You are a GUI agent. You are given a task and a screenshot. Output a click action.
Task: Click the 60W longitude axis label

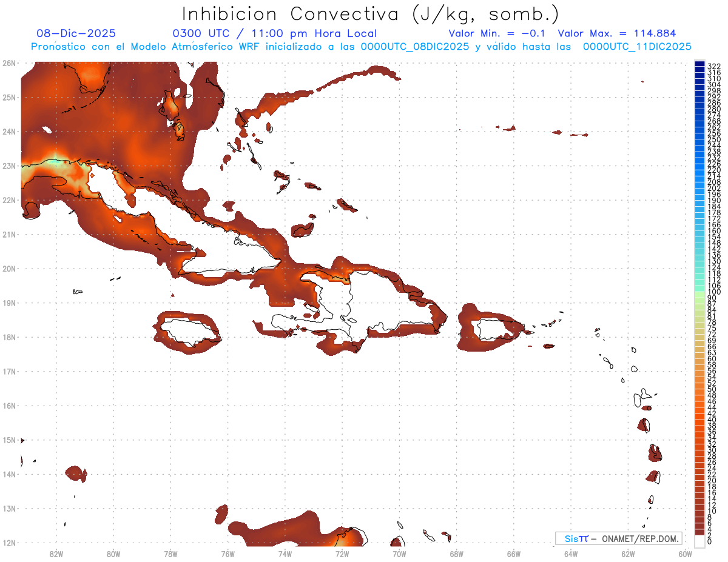[685, 554]
